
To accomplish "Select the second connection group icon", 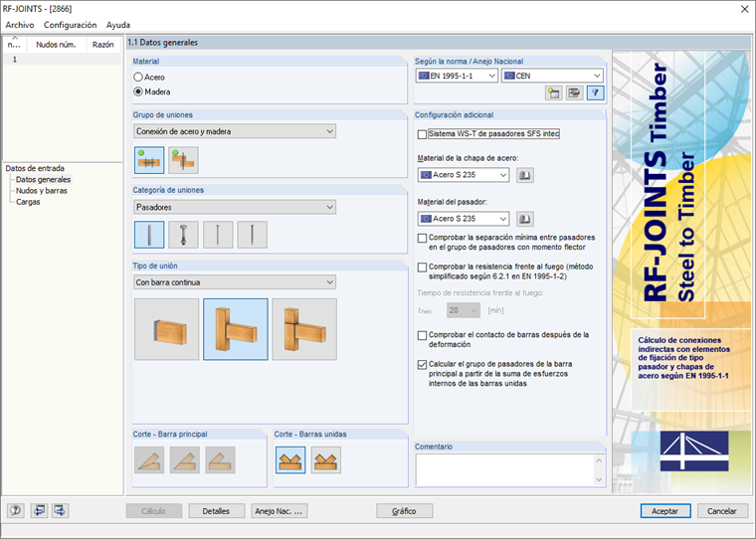I will click(183, 160).
